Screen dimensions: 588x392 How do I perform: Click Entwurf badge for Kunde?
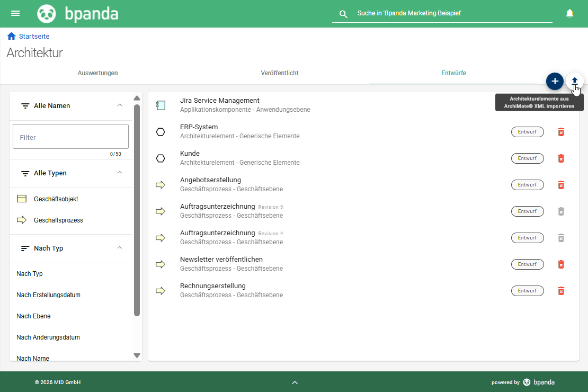527,158
